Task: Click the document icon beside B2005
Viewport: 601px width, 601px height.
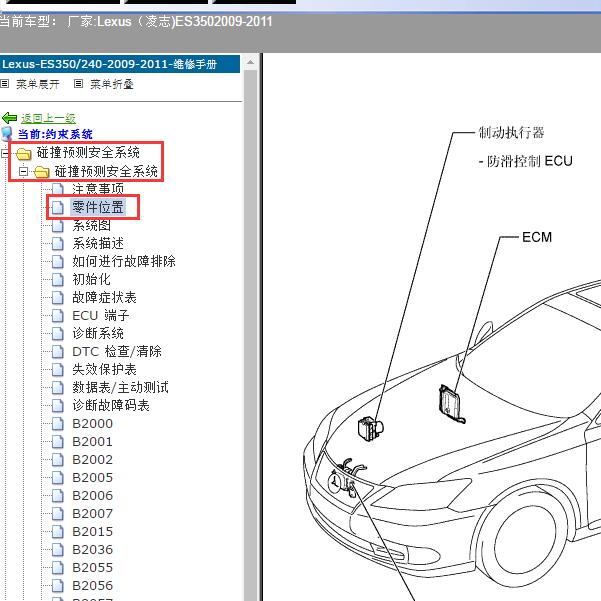Action: click(x=57, y=478)
